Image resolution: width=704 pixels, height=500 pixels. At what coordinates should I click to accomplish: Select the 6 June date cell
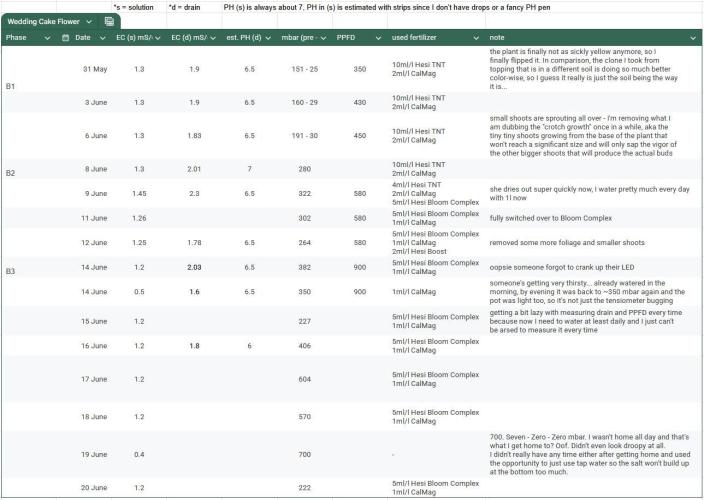pos(96,136)
